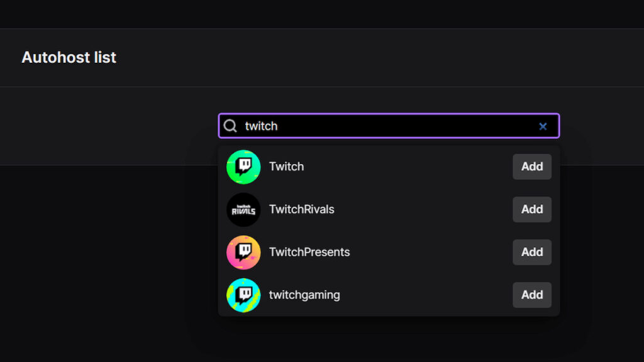Image resolution: width=644 pixels, height=362 pixels.
Task: Select the TwitchPresents channel name
Action: 308,252
